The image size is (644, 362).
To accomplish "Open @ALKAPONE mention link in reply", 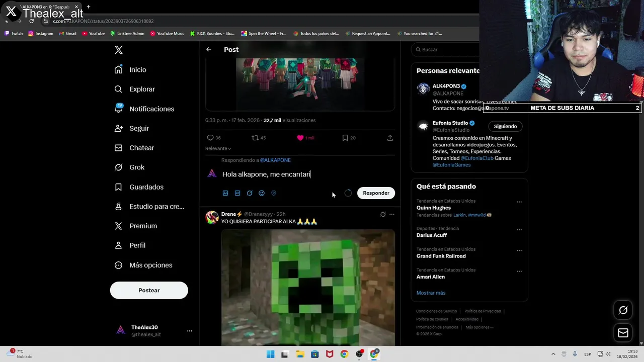I will [275, 160].
